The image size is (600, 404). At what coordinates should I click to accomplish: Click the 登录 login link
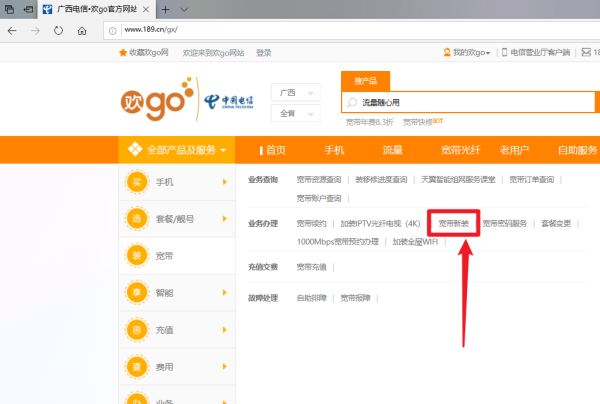pyautogui.click(x=263, y=53)
